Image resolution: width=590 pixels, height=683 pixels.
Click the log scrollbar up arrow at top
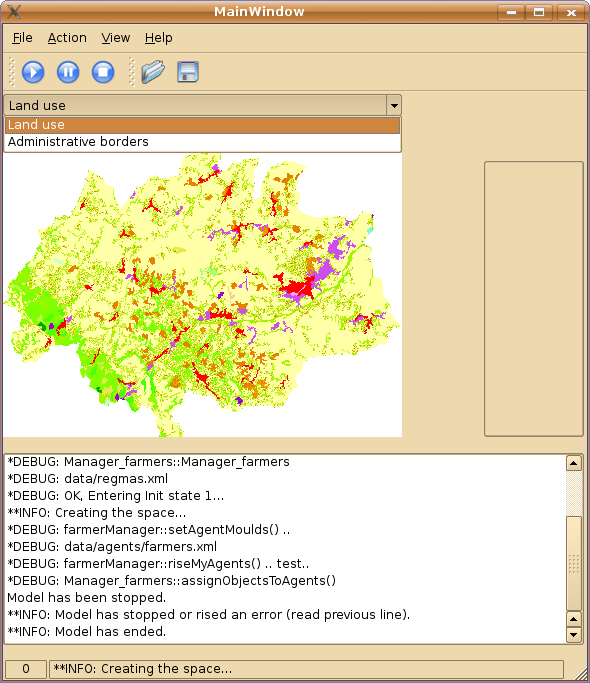[x=573, y=463]
